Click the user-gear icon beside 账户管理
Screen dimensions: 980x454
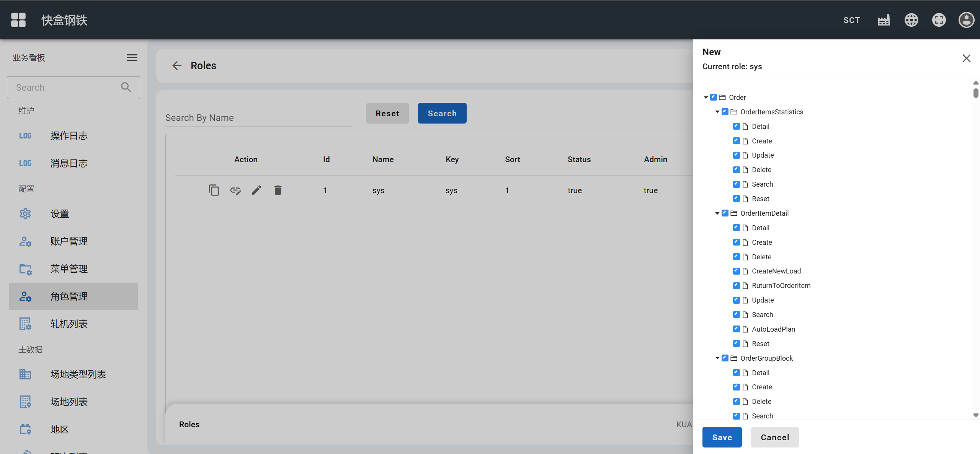[25, 241]
